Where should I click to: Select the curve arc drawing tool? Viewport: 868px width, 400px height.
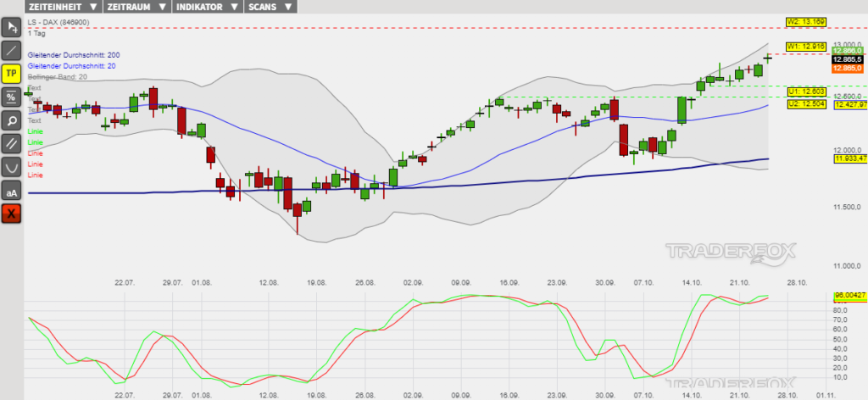(12, 167)
